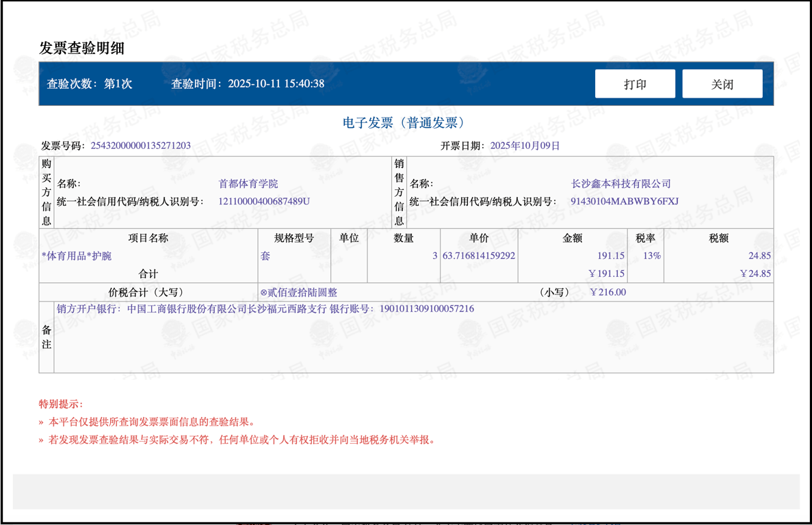
Task: Click the bank account number 1901011309100057216
Action: 427,309
